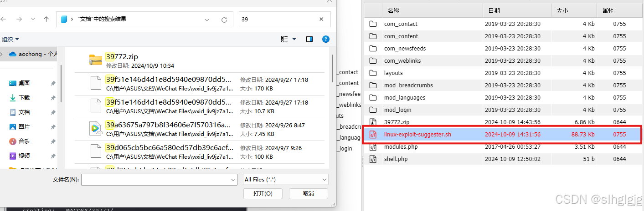Open 桌面 in the sidebar
Screen dimensions: 644x211
(24, 83)
